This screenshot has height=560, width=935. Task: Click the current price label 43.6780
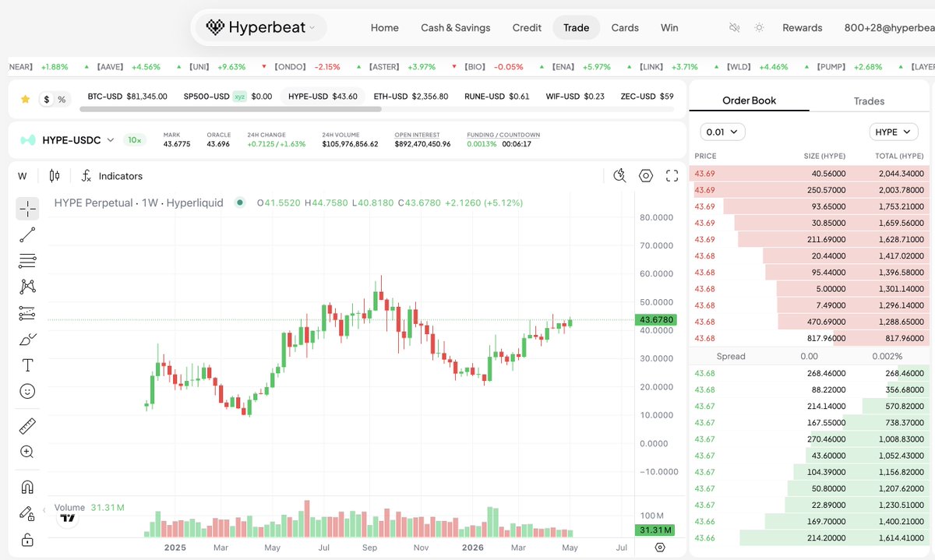point(655,319)
